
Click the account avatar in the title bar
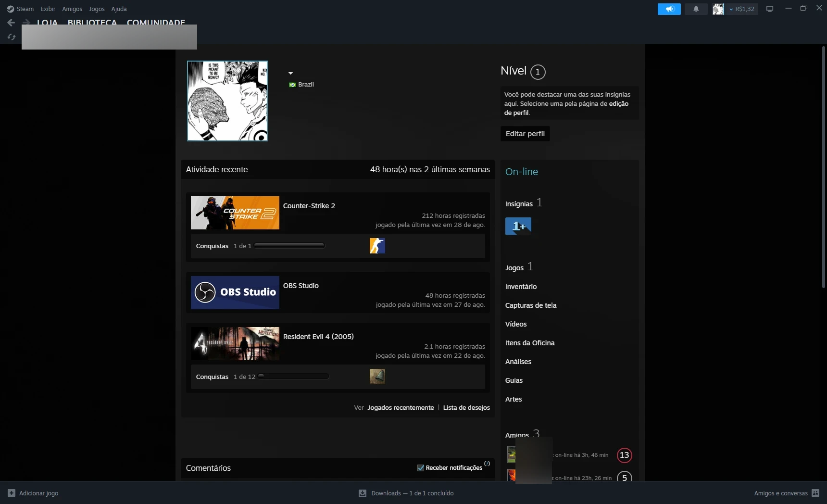(x=718, y=9)
